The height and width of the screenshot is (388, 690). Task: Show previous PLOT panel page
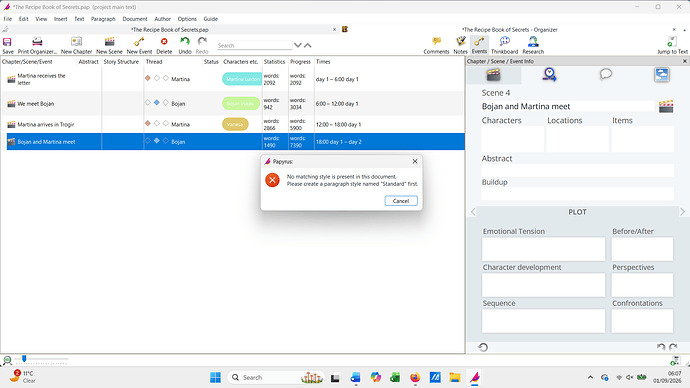(x=473, y=212)
